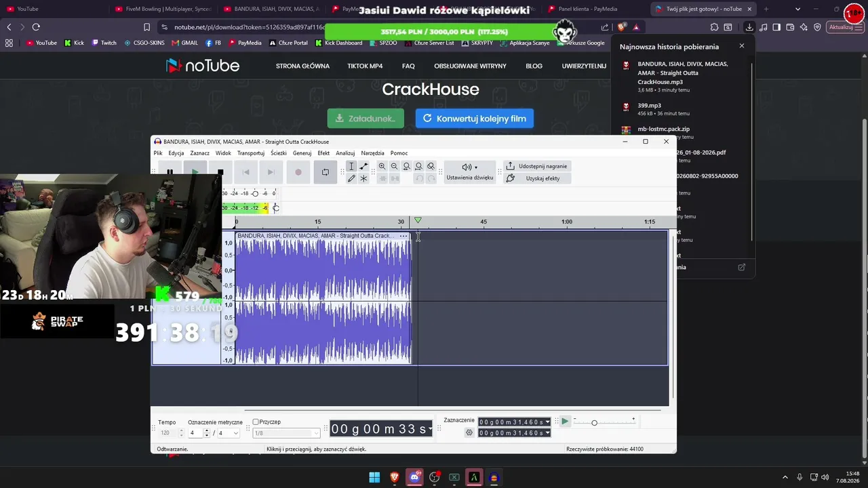Click the green playhead marker on timeline
This screenshot has height=488, width=868.
click(418, 221)
